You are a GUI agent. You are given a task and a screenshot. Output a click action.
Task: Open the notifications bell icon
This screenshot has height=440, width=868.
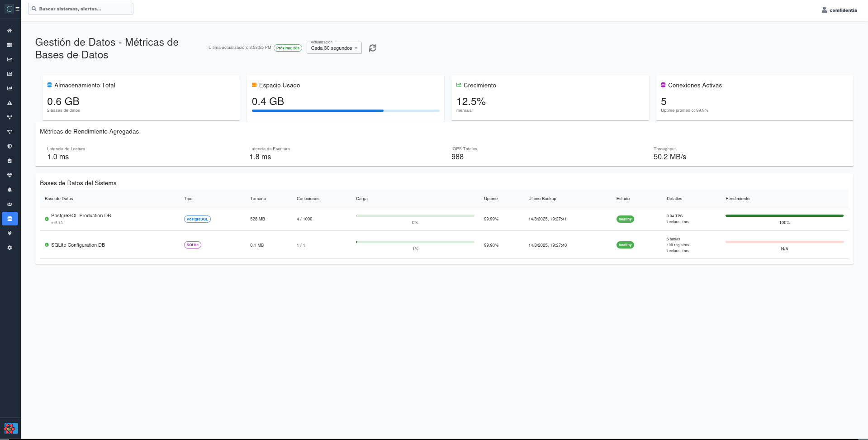(x=10, y=190)
